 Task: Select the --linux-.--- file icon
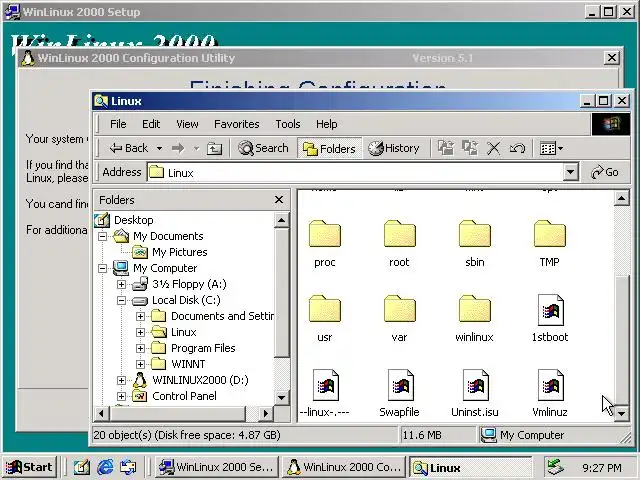click(325, 385)
